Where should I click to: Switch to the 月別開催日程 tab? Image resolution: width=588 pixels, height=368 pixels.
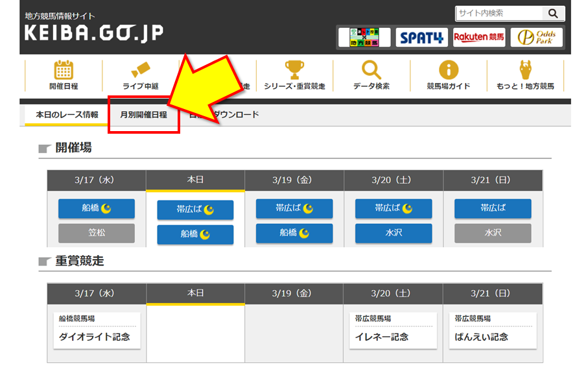(x=143, y=115)
